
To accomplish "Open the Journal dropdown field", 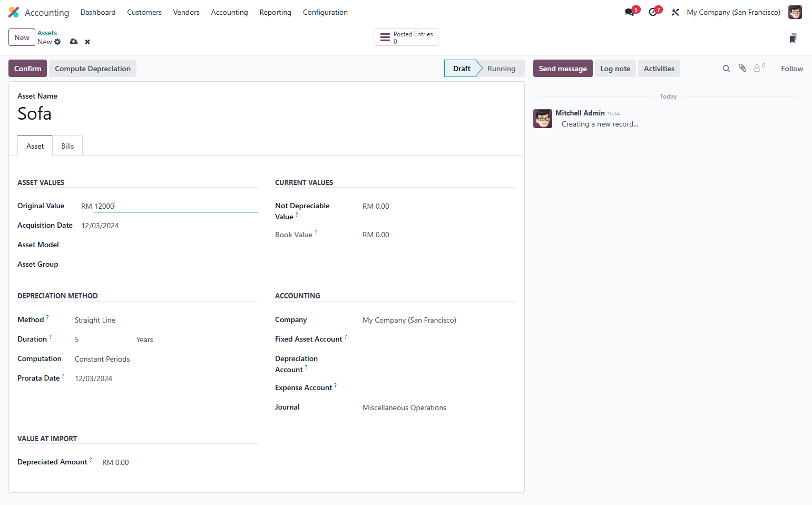I will (x=438, y=407).
